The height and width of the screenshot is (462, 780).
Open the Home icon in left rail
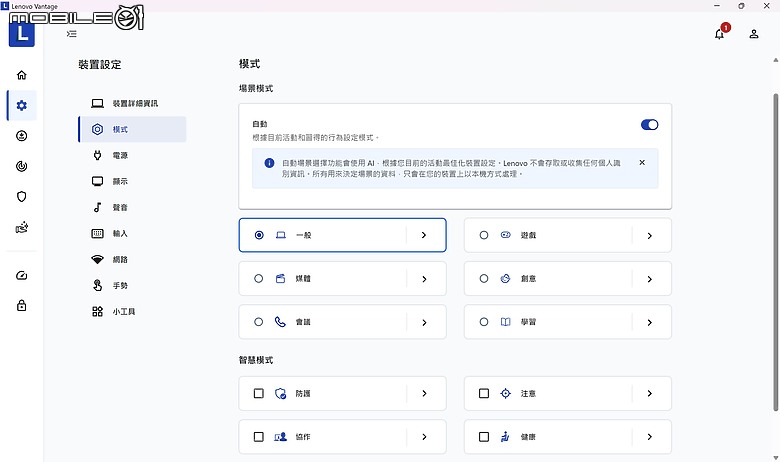21,75
